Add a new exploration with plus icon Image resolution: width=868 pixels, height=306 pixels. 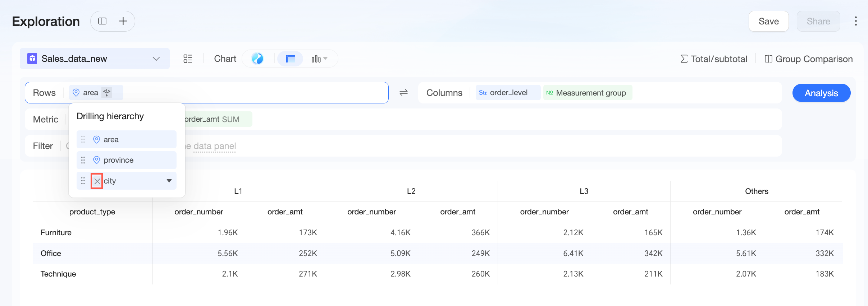[123, 21]
